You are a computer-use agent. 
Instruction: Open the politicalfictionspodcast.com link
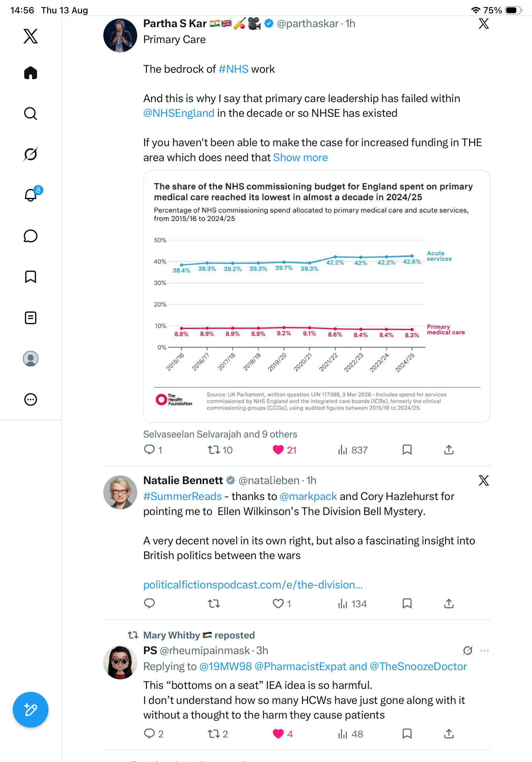pos(253,585)
